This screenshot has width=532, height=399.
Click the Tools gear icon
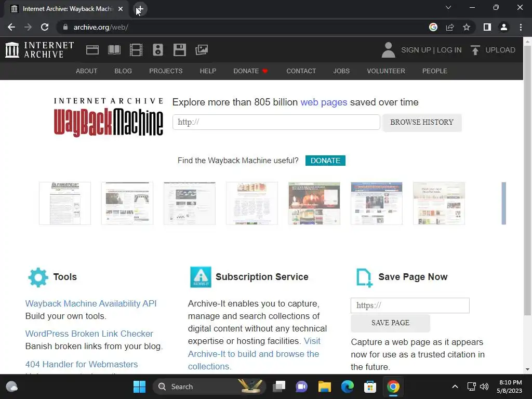tap(38, 277)
